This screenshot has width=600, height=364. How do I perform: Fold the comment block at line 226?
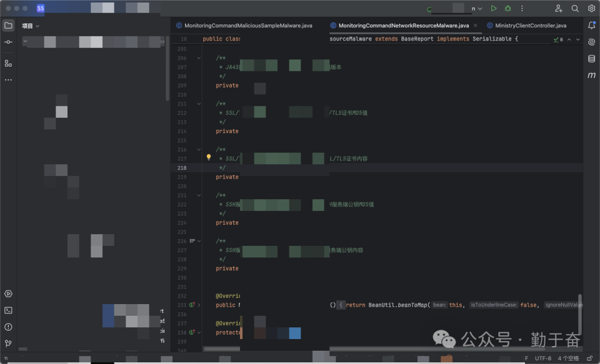pos(199,241)
